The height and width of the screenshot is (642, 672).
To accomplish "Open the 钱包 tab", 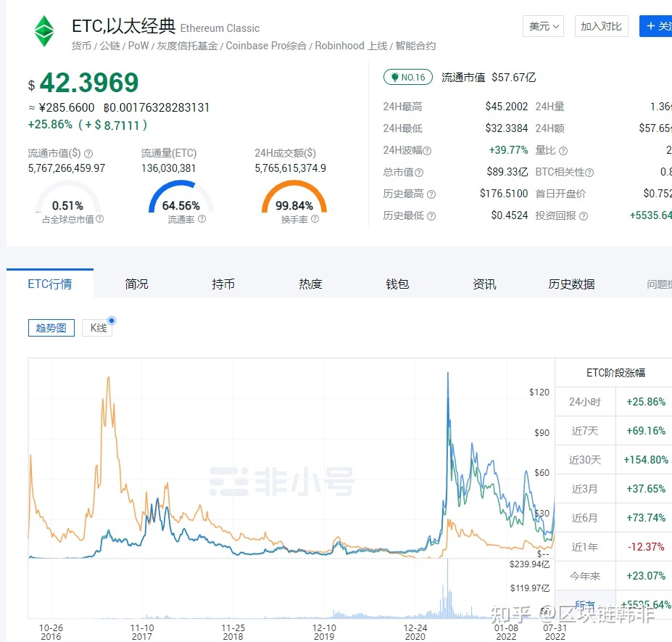I will (x=397, y=284).
